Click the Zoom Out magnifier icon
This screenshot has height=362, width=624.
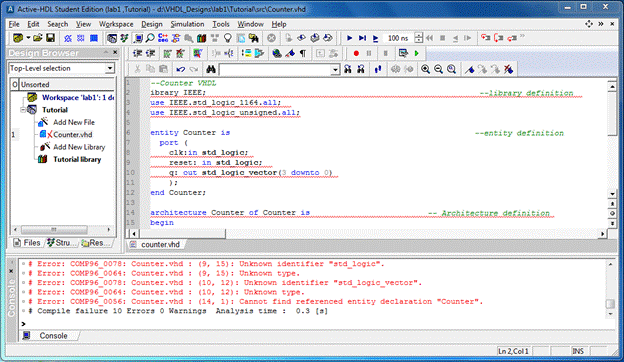point(438,69)
